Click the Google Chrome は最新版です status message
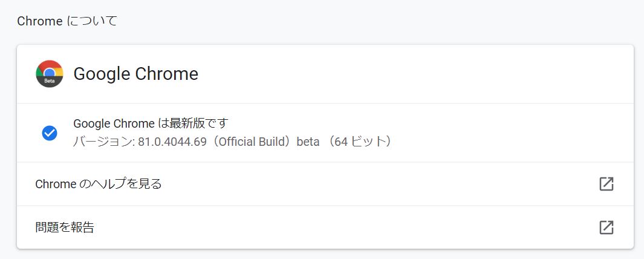Image resolution: width=644 pixels, height=259 pixels. pyautogui.click(x=151, y=123)
